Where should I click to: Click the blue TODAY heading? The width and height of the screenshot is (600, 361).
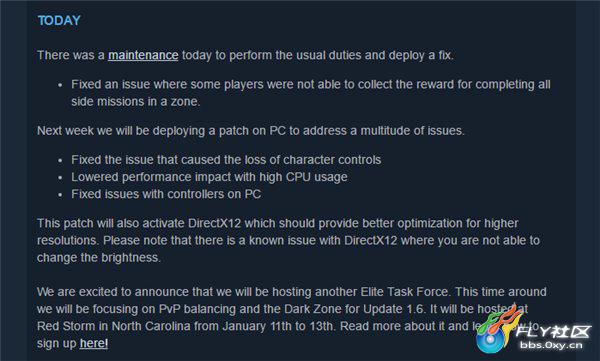point(59,20)
